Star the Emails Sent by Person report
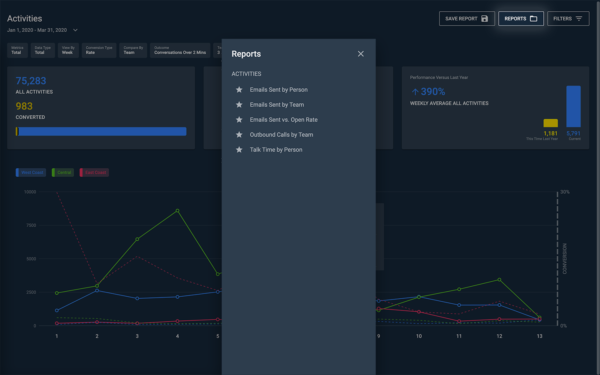Viewport: 600px width, 375px height. coord(239,90)
